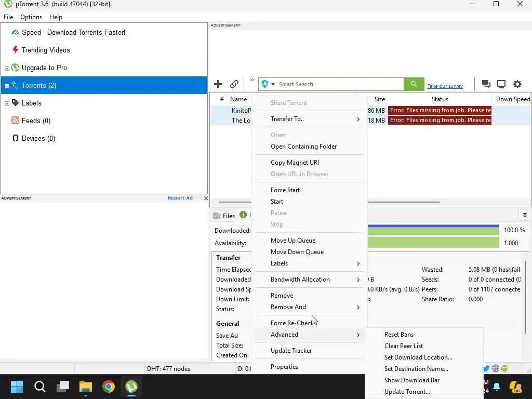Open Task View on taskbar
Image resolution: width=532 pixels, height=399 pixels.
point(63,387)
